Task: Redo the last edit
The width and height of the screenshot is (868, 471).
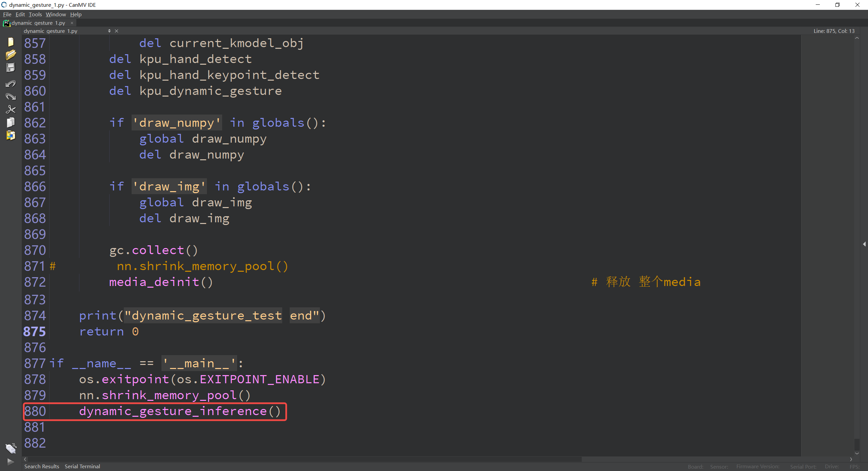Action: point(11,96)
